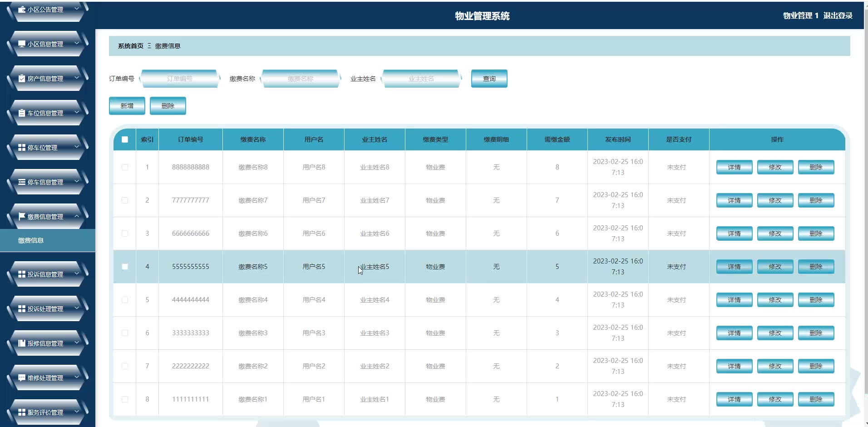Click the 需缴金额 column header
This screenshot has height=427, width=868.
(557, 139)
